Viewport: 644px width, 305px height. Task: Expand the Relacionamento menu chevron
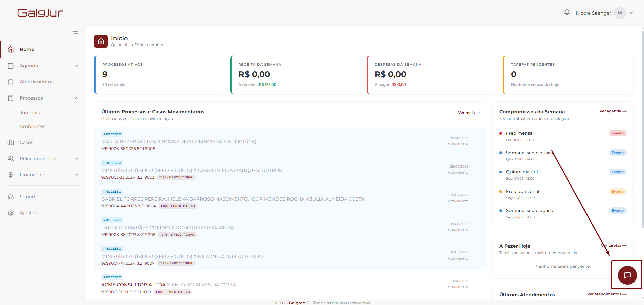pyautogui.click(x=77, y=159)
